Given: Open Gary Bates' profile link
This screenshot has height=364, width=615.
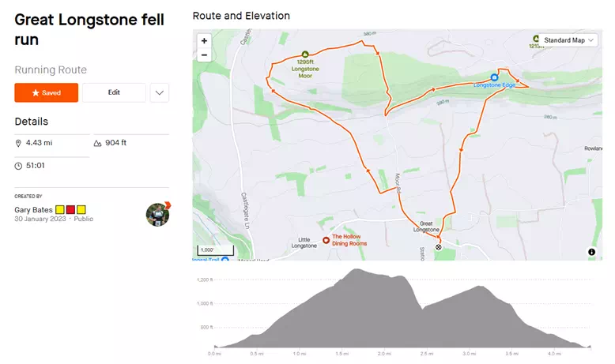Looking at the screenshot, I should click(33, 209).
